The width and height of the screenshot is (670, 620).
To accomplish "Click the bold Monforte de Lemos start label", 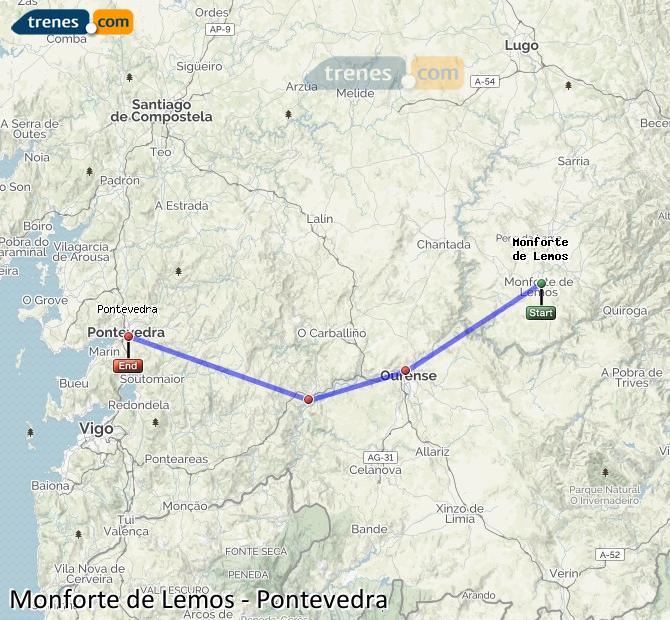I will (540, 249).
